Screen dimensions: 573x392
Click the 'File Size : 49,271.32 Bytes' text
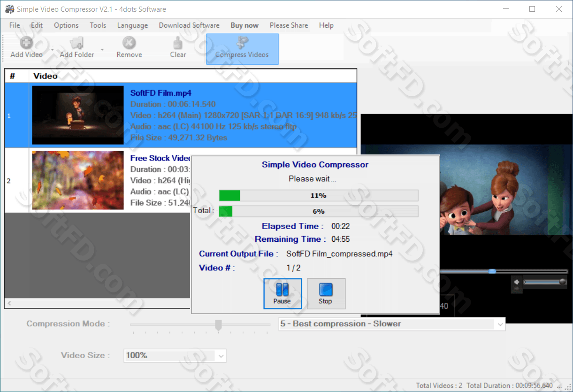[x=179, y=138]
